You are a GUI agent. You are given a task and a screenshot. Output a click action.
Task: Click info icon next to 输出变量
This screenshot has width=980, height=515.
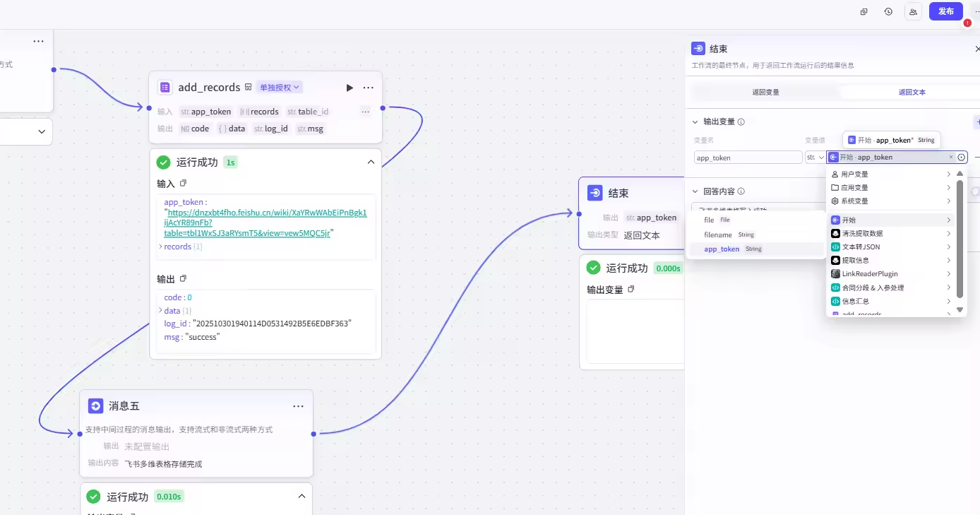(741, 122)
